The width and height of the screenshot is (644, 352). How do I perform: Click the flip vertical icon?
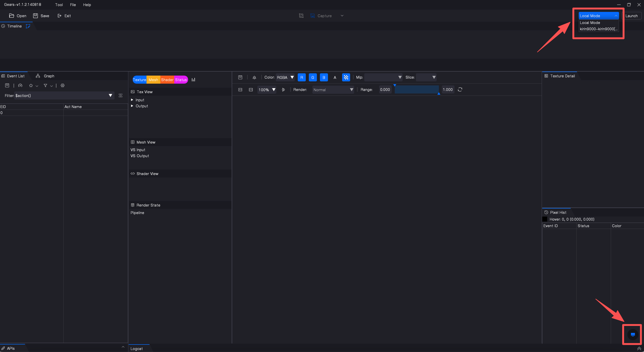pyautogui.click(x=283, y=90)
